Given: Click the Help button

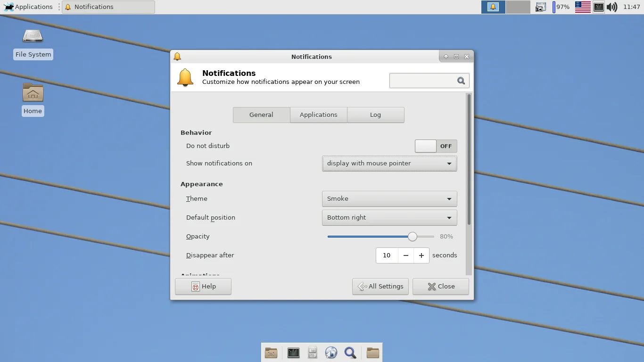Looking at the screenshot, I should click(x=203, y=287).
